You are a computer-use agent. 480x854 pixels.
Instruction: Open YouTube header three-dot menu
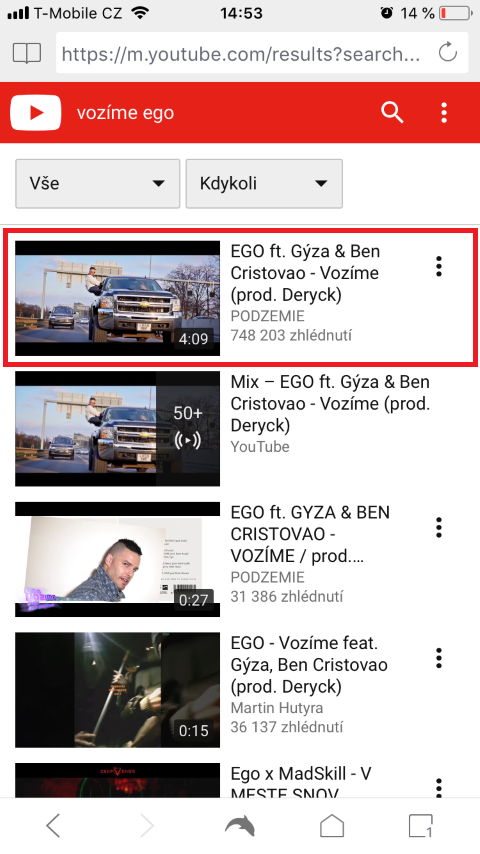[444, 112]
